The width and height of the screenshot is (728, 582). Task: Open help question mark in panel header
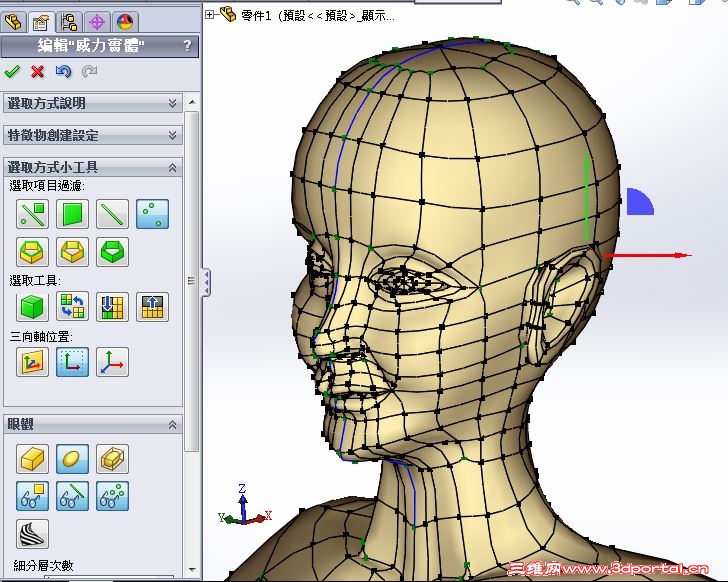188,45
